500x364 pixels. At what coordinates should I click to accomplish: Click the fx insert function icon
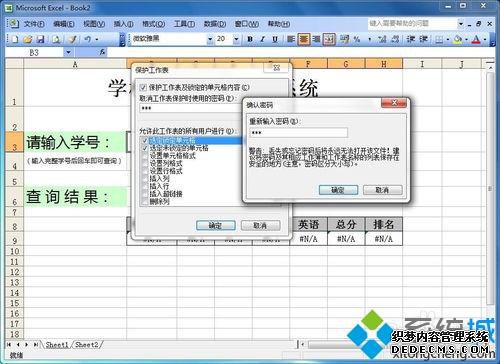click(x=102, y=52)
